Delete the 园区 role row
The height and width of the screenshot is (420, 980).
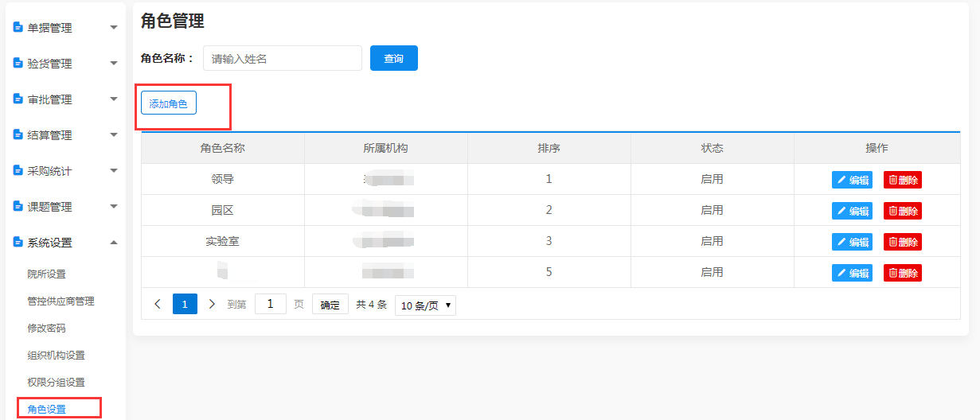tap(902, 211)
